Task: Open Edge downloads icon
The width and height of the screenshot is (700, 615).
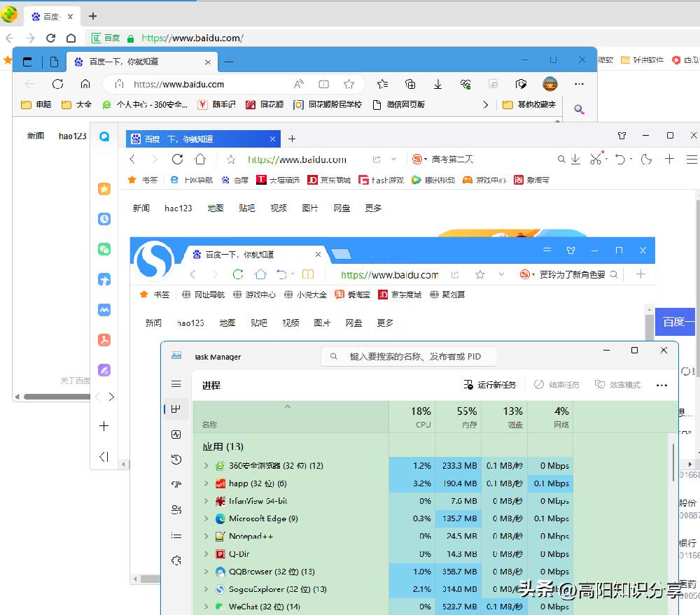Action: point(438,84)
